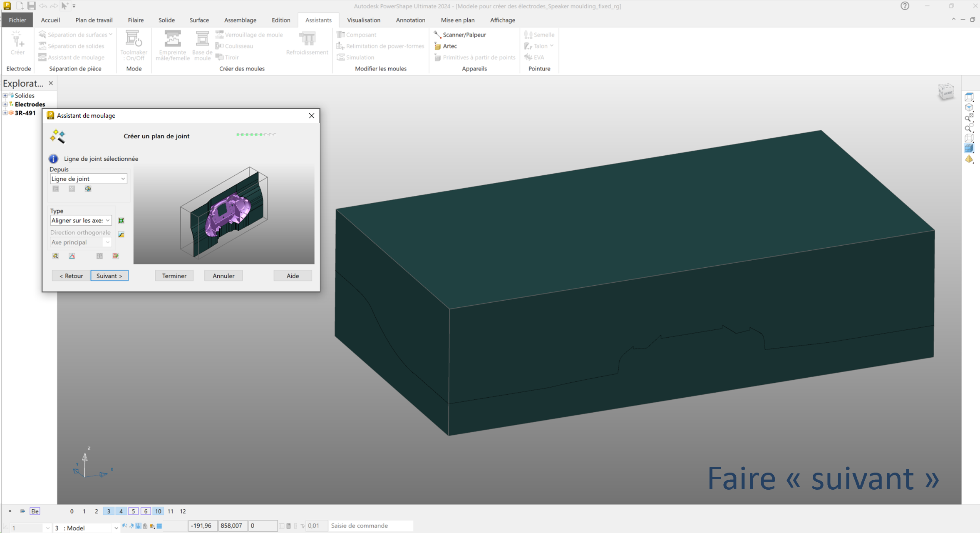This screenshot has height=533, width=980.
Task: Click the green bounding icon beside Type
Action: (x=121, y=221)
